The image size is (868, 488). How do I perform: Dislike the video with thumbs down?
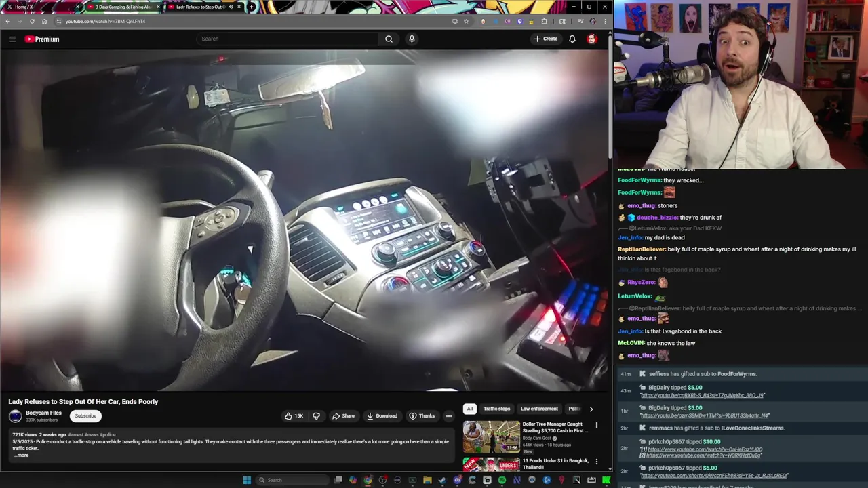(x=316, y=415)
